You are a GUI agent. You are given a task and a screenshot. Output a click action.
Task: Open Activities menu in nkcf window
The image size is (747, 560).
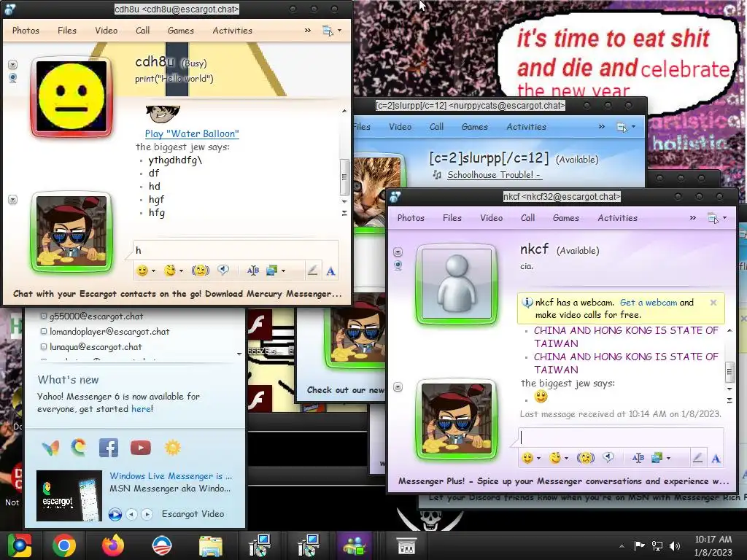point(617,217)
